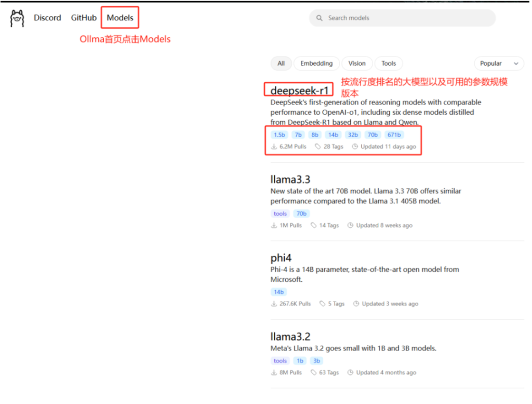Click the 14b tag under phi4
The width and height of the screenshot is (532, 404).
coord(279,292)
